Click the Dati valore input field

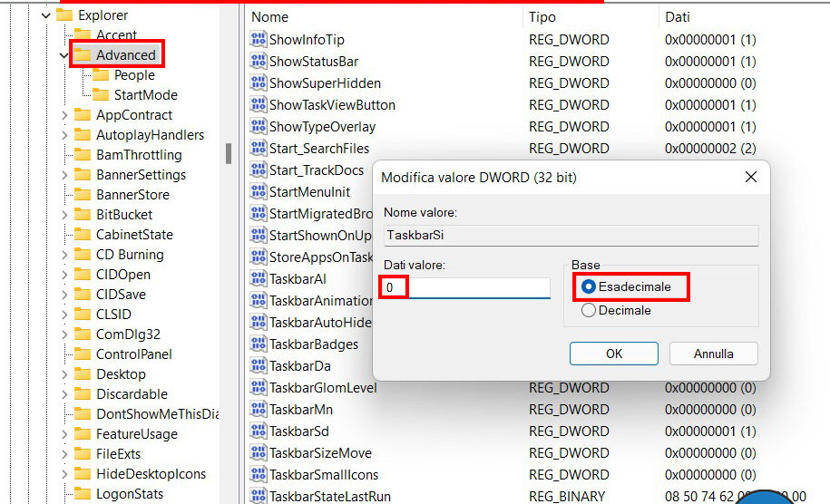466,287
